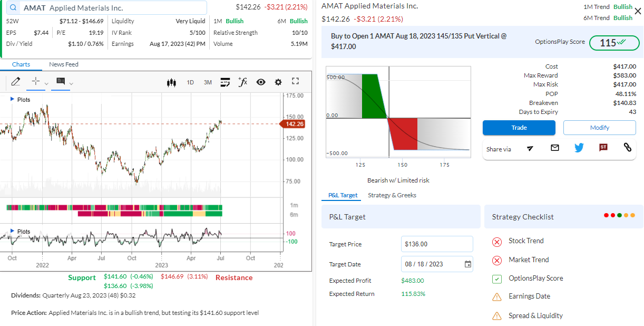Expand the crosshair tool dropdown arrow

pos(46,84)
